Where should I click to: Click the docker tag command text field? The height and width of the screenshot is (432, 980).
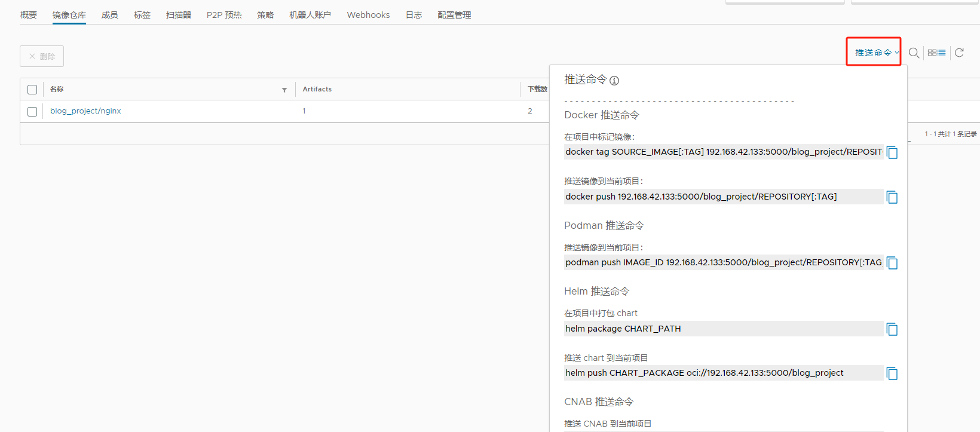pos(723,152)
